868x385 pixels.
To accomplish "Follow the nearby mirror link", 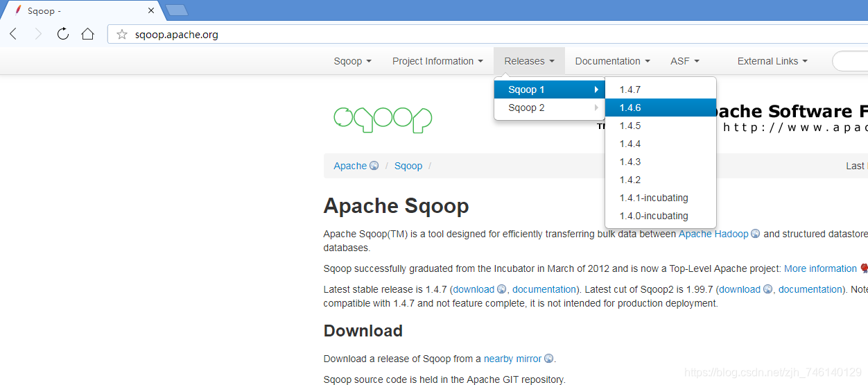I will (x=512, y=359).
